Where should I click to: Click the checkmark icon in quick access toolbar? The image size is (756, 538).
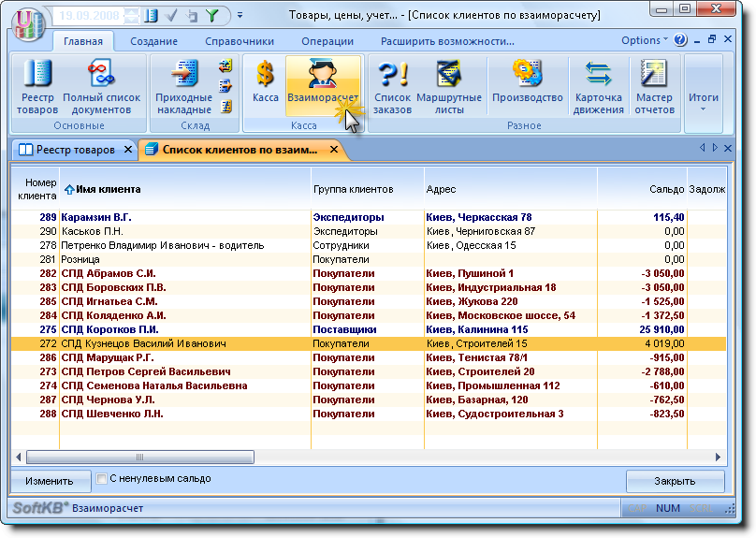point(171,16)
